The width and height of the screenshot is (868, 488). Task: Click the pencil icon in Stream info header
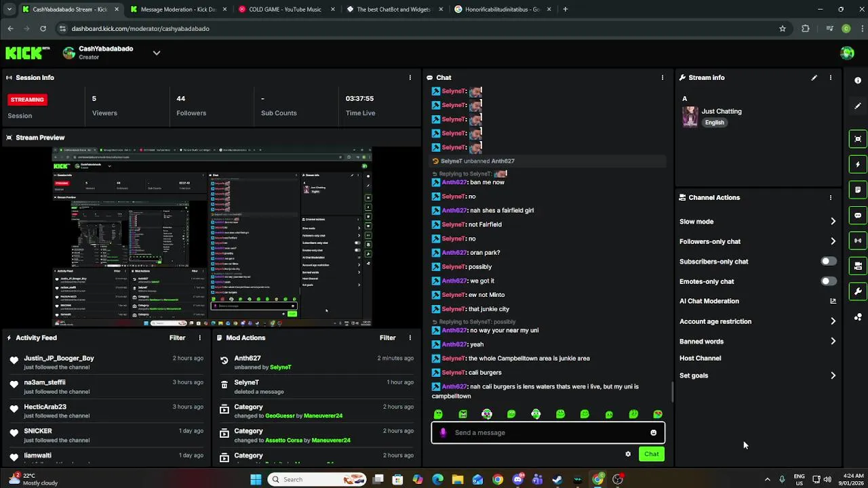[814, 77]
